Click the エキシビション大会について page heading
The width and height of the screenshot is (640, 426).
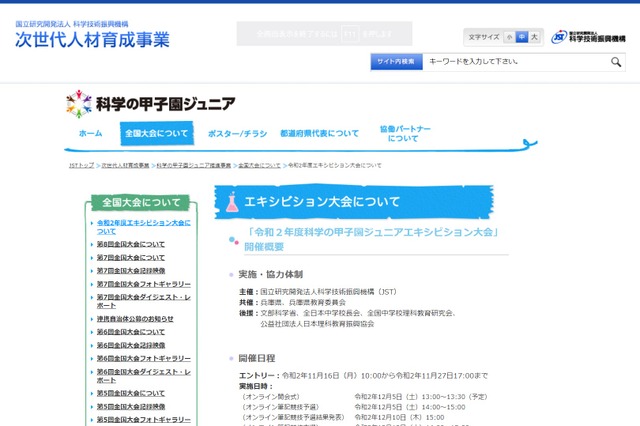(x=322, y=202)
